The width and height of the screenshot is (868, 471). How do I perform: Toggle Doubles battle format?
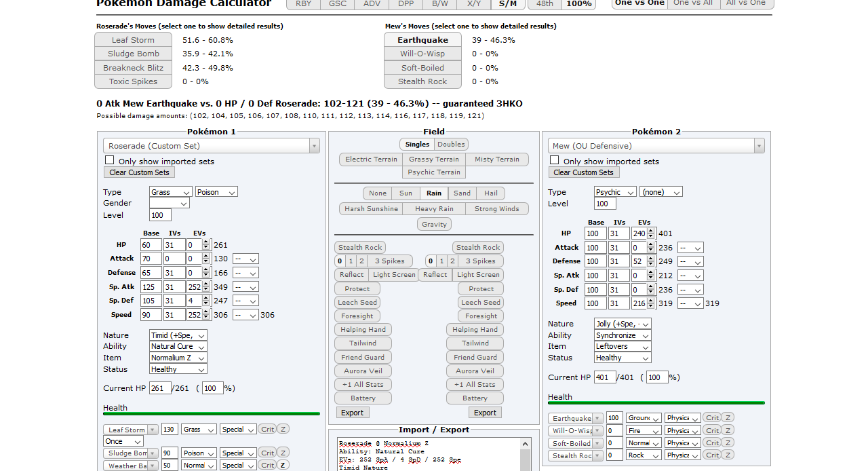451,145
